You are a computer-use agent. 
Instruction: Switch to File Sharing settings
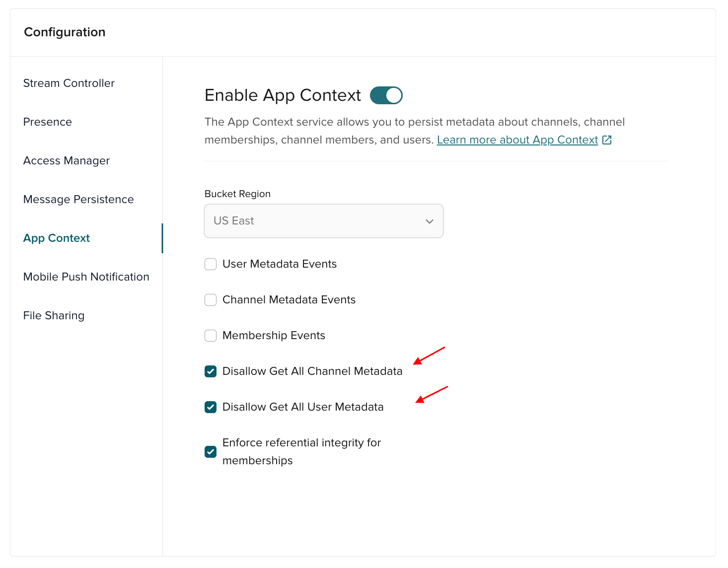[x=53, y=315]
